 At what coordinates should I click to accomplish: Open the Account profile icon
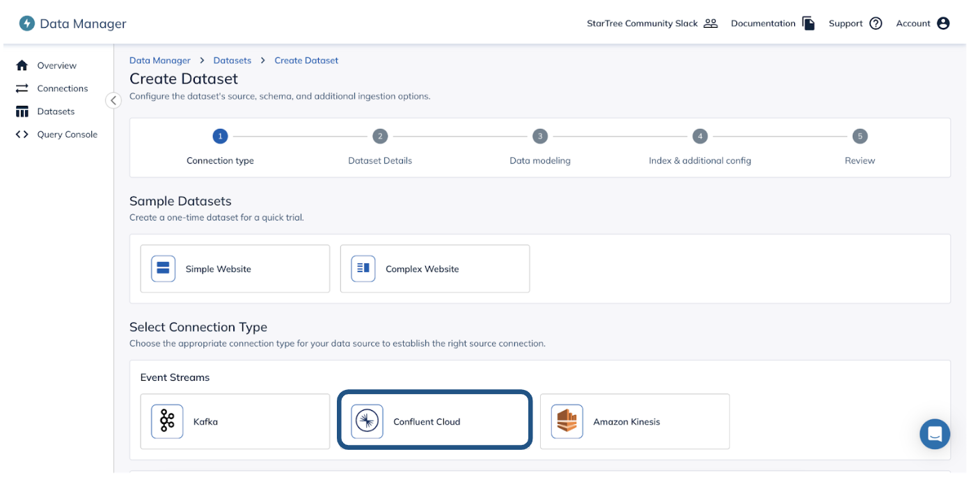coord(944,23)
